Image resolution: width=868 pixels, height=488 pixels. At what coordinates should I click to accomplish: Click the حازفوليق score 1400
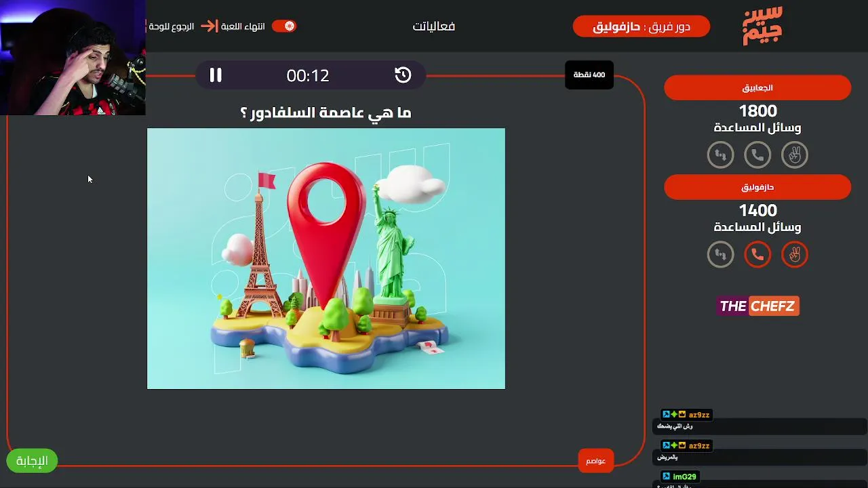click(x=757, y=210)
